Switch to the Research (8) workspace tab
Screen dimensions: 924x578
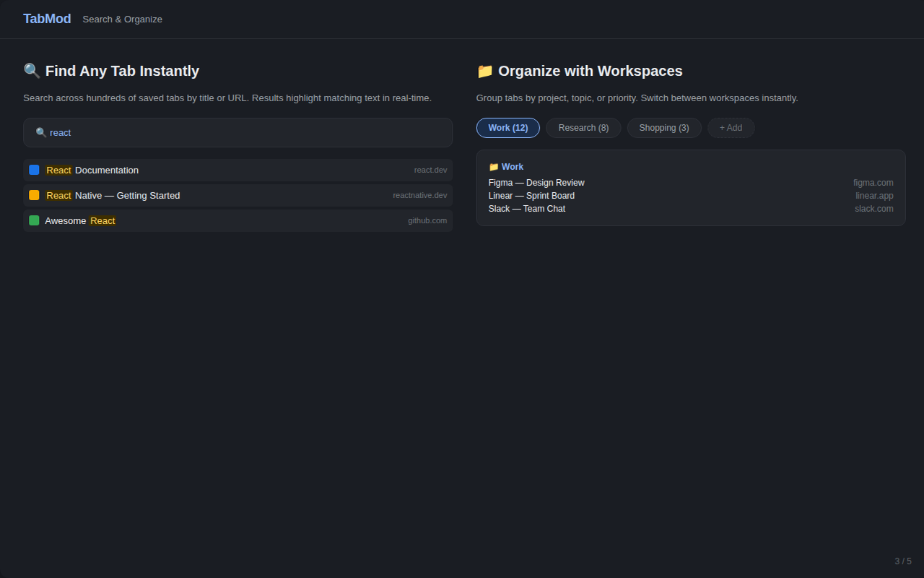click(583, 128)
